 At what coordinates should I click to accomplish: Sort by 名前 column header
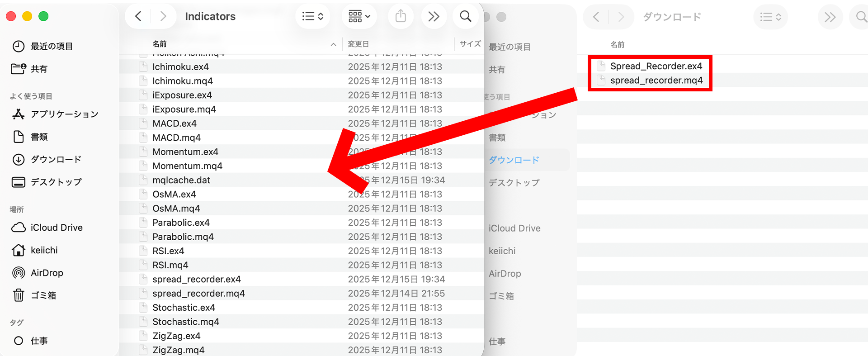coord(160,44)
